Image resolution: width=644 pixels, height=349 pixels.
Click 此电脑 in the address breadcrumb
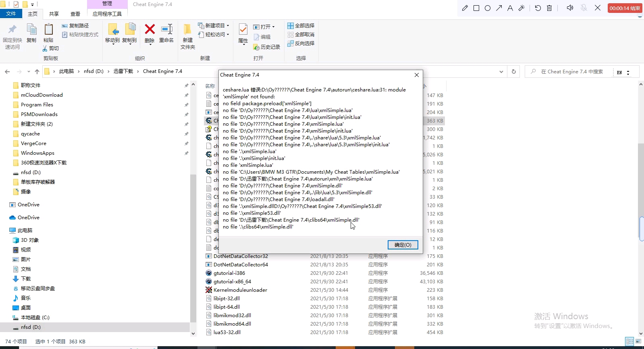(x=66, y=71)
